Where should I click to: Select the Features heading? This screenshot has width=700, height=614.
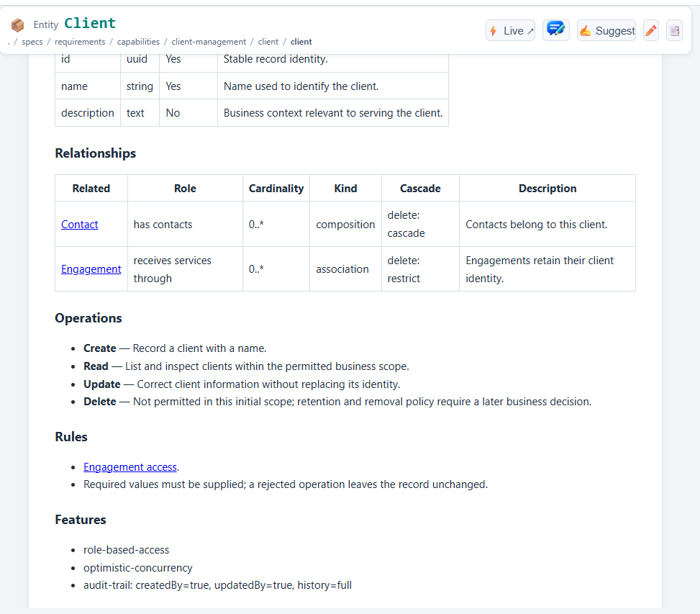(x=81, y=520)
